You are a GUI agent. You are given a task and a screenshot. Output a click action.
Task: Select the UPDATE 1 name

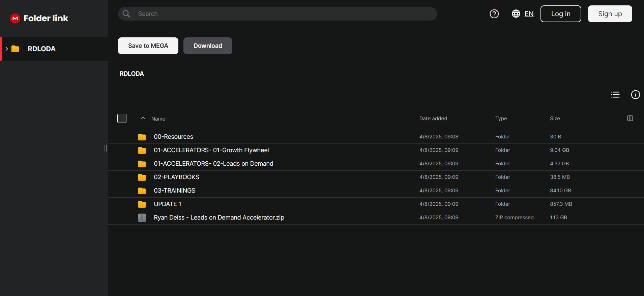[x=168, y=204]
